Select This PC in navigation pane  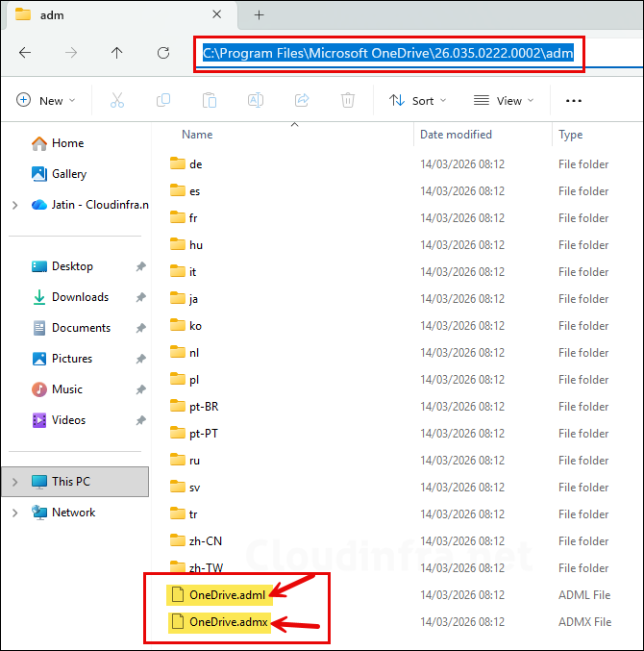point(75,482)
